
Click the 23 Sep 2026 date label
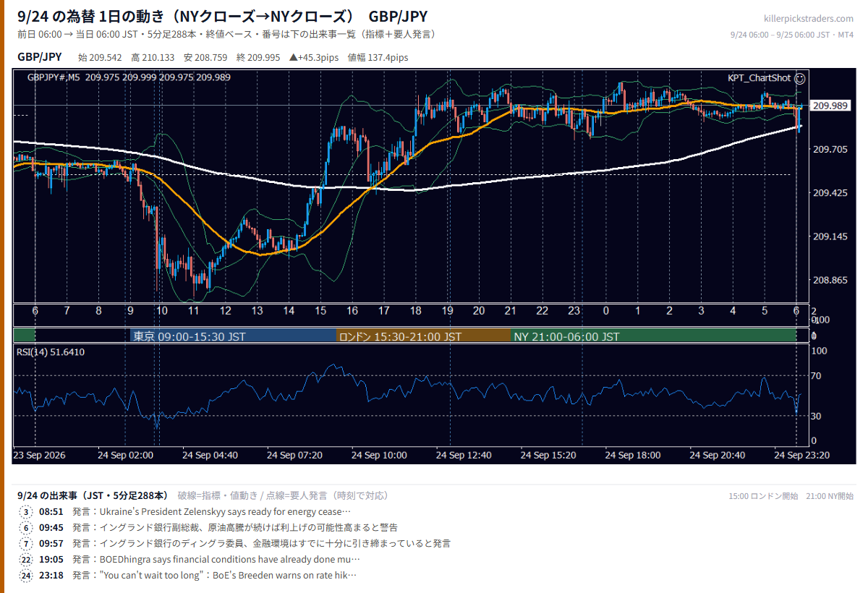click(x=40, y=456)
